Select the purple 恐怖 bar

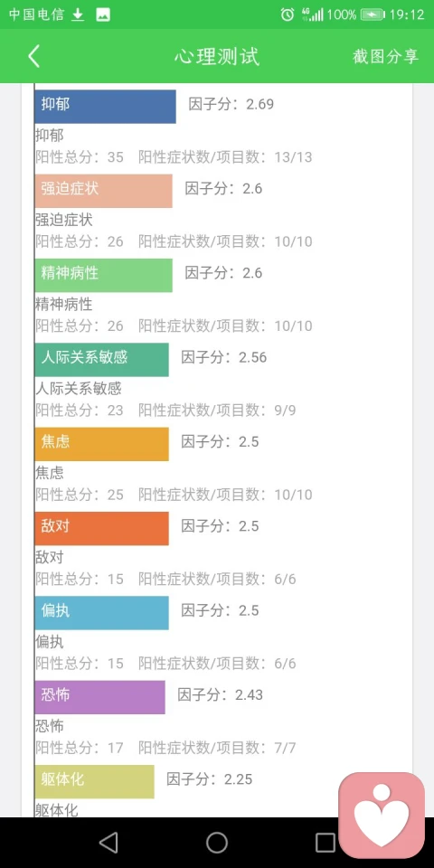click(x=100, y=697)
